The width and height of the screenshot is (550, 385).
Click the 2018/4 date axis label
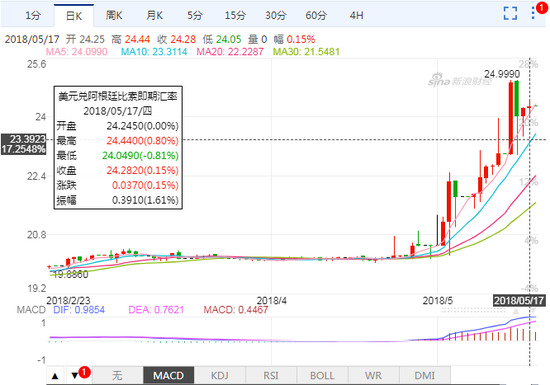coord(271,300)
